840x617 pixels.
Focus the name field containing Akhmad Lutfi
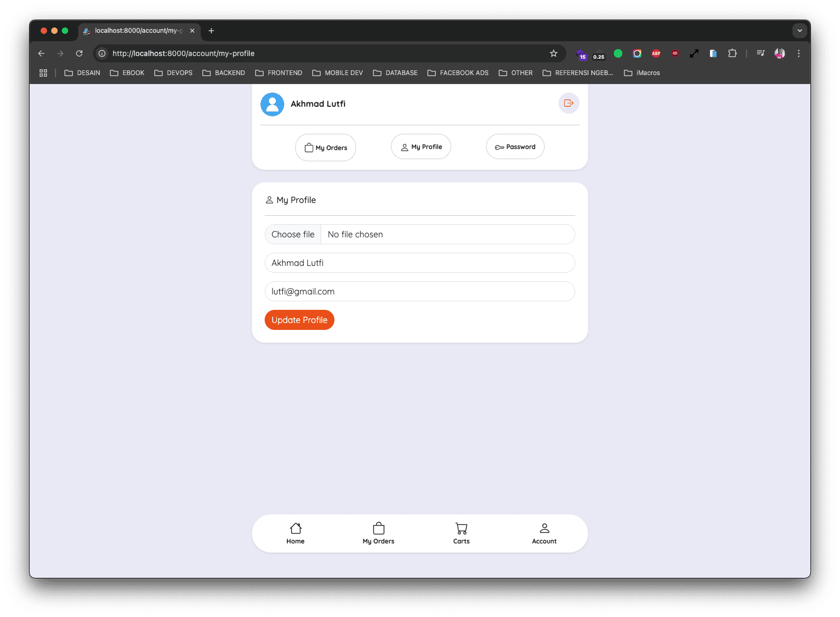(420, 263)
